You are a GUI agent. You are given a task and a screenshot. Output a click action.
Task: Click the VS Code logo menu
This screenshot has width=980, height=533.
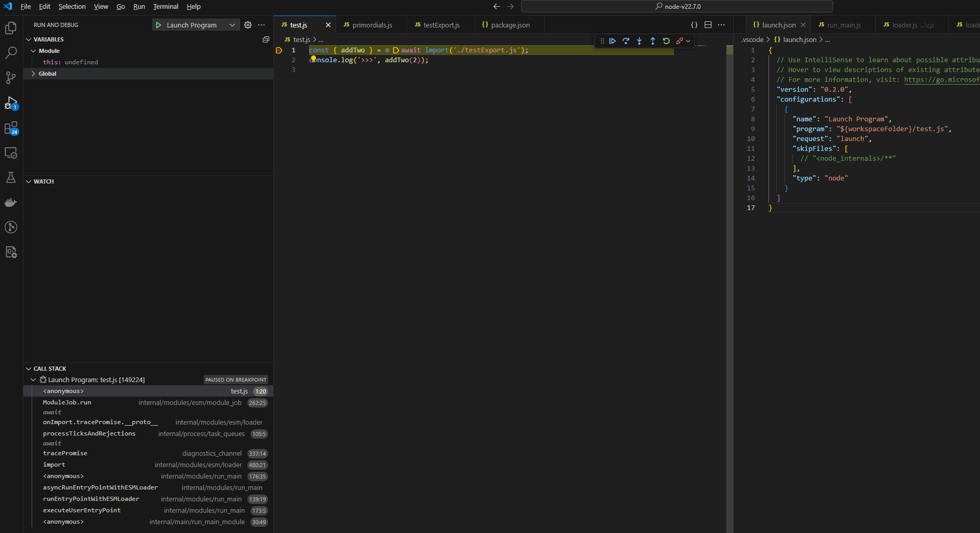8,6
